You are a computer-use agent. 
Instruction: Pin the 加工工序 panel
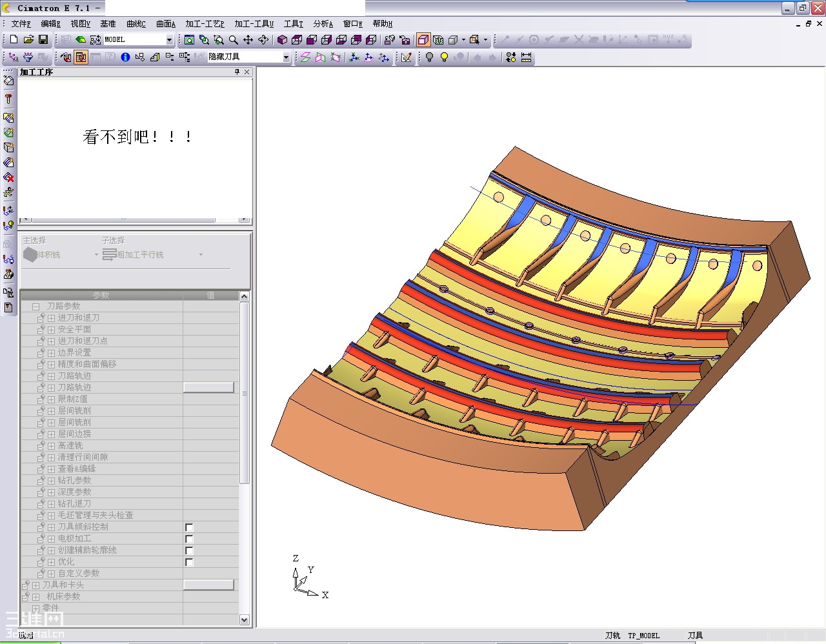237,72
